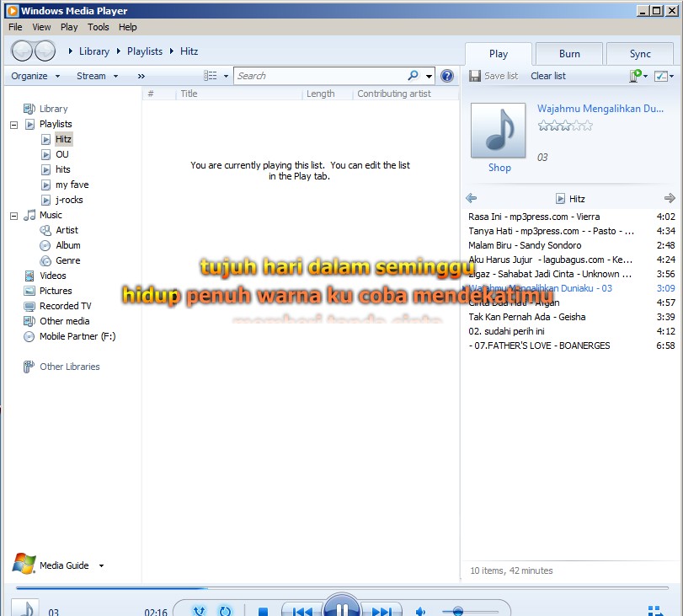Viewport: 683px width, 616px height.
Task: Select the j-rocks playlist
Action: click(69, 200)
